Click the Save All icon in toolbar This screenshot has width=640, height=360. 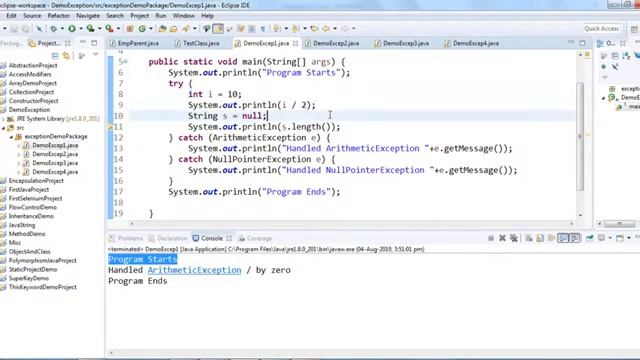26,29
